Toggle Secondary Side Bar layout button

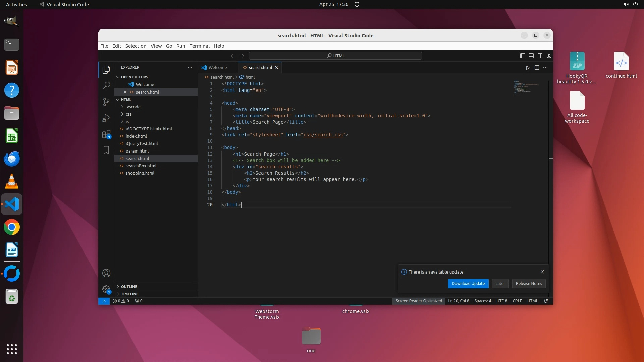click(540, 56)
